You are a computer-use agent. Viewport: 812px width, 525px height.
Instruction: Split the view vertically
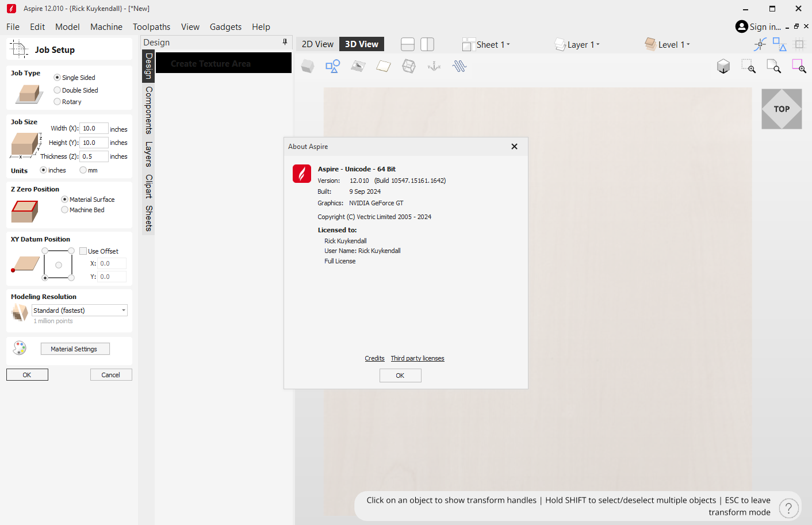point(427,44)
